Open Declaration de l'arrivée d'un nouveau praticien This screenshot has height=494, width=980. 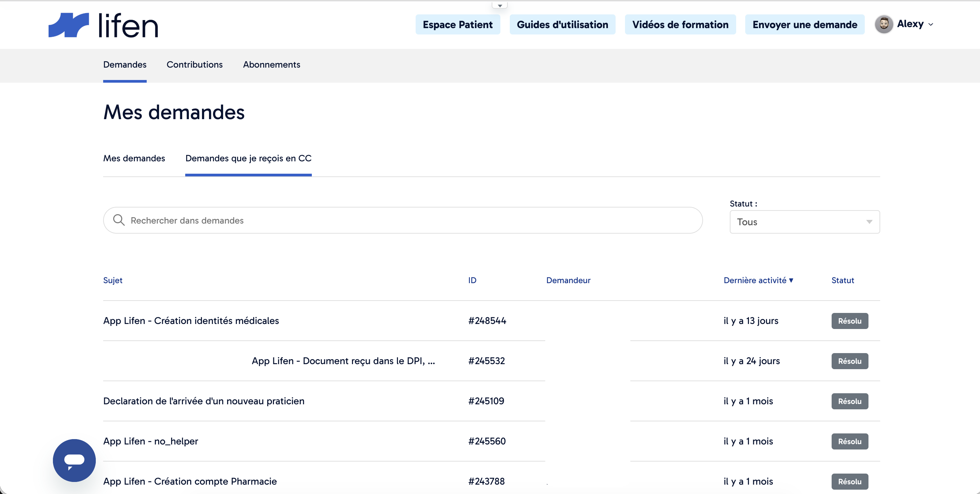(204, 401)
